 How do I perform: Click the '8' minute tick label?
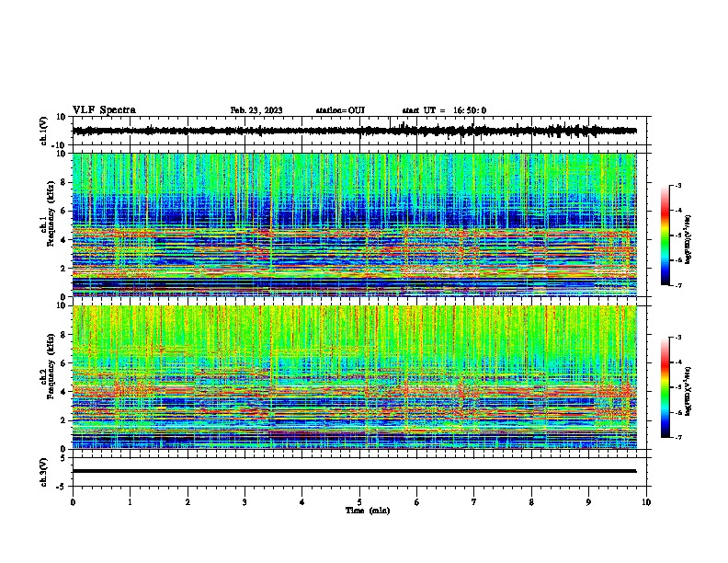531,502
